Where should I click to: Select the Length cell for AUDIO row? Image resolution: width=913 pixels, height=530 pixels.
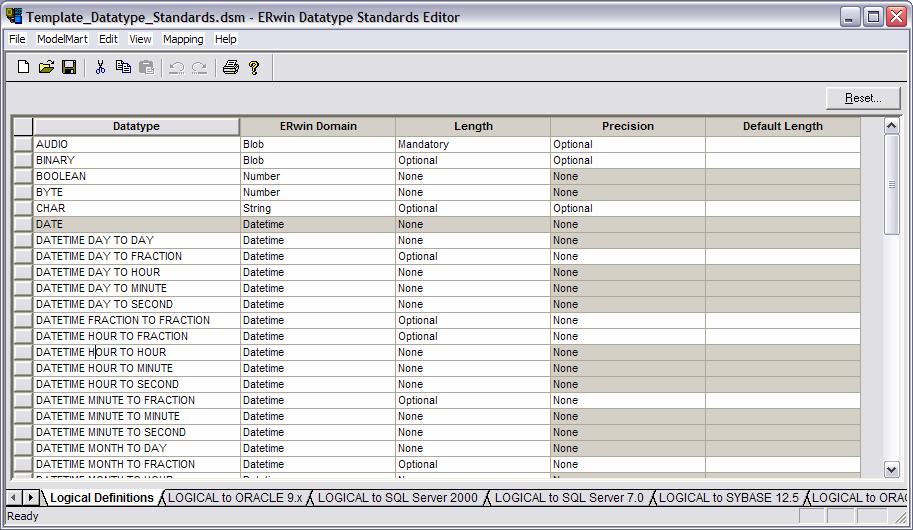[472, 144]
